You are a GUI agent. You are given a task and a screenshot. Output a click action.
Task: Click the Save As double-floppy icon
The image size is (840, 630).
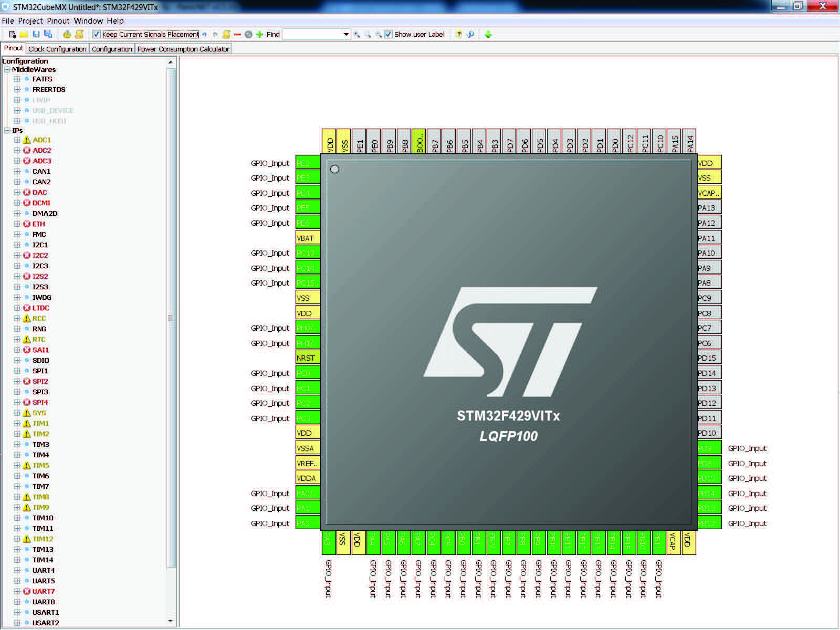(x=48, y=35)
